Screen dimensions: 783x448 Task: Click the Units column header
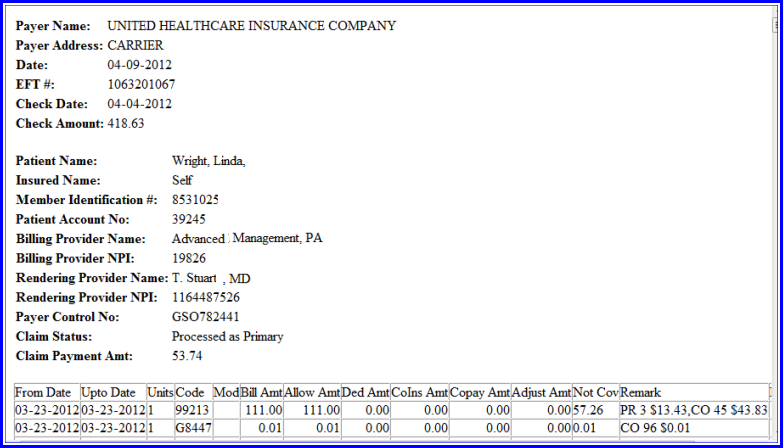point(160,393)
